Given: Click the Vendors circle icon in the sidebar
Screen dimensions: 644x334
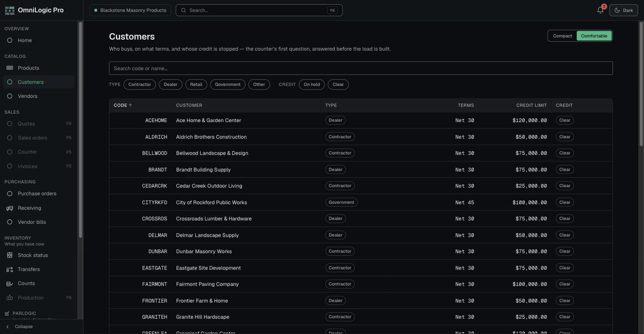Looking at the screenshot, I should click(x=10, y=96).
